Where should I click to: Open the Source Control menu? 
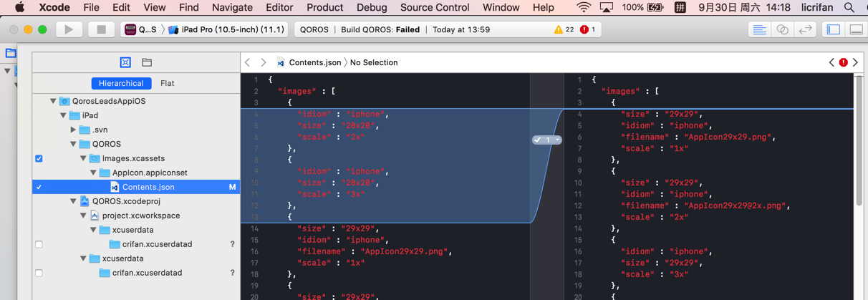pyautogui.click(x=434, y=7)
